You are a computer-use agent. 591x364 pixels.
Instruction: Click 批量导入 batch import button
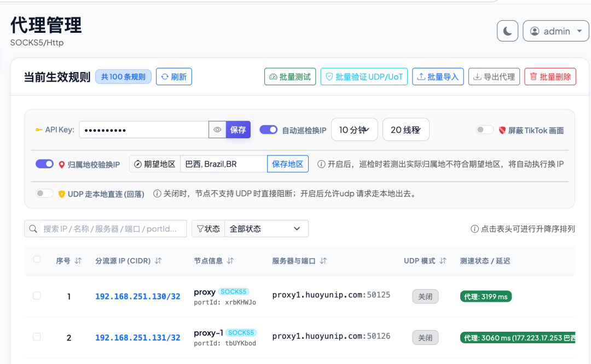pos(438,77)
